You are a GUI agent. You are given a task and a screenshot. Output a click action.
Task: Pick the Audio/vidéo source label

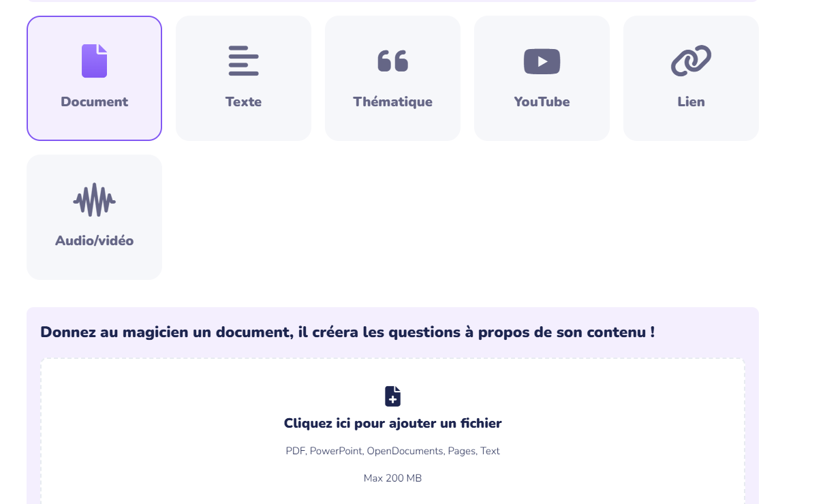[94, 240]
